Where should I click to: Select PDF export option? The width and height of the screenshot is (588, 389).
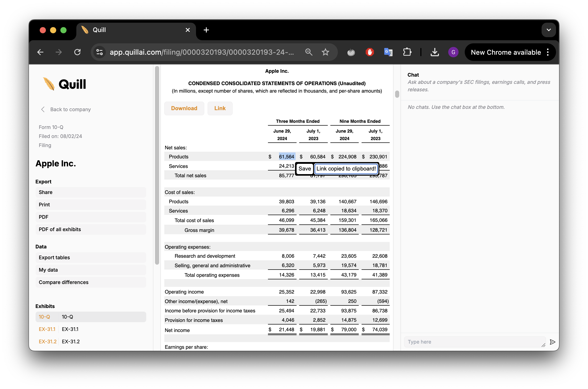[x=91, y=217]
